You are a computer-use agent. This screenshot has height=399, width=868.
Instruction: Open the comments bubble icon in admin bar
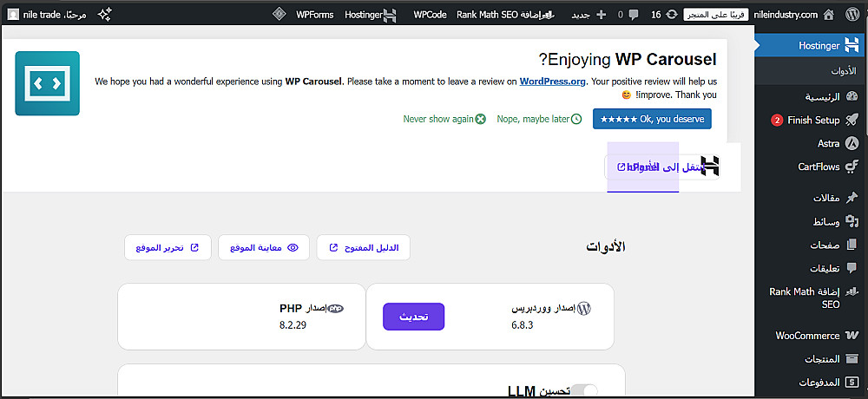click(x=634, y=15)
